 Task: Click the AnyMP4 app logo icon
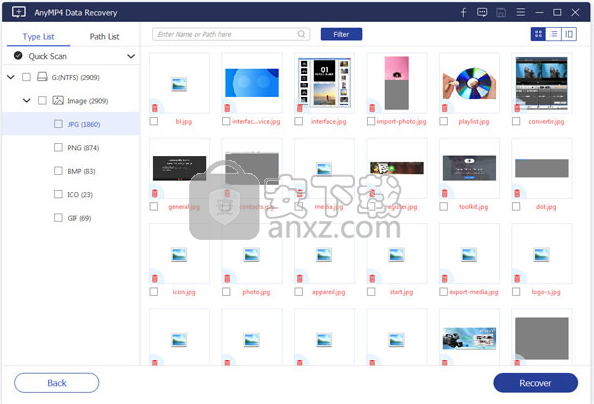click(19, 12)
